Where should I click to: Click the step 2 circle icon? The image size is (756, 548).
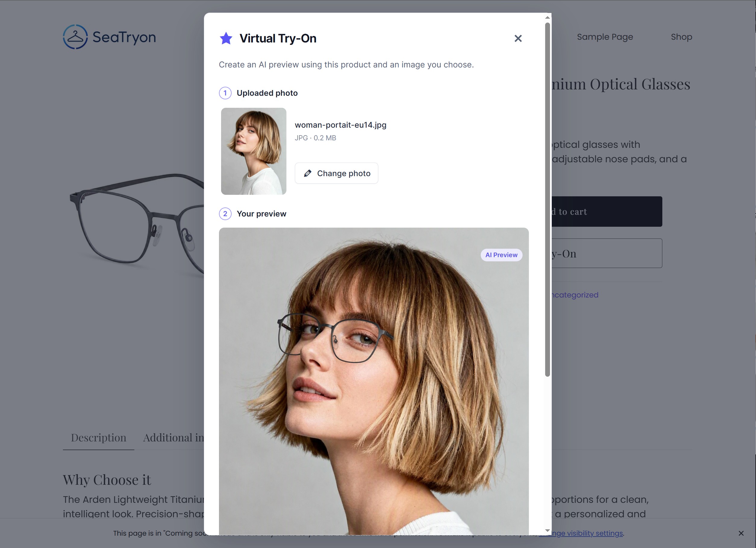(x=225, y=213)
